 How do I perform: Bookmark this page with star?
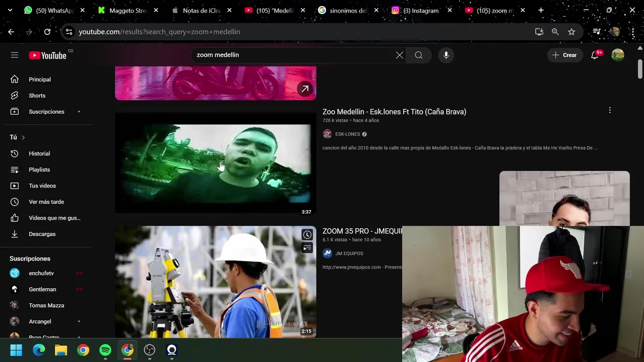572,32
